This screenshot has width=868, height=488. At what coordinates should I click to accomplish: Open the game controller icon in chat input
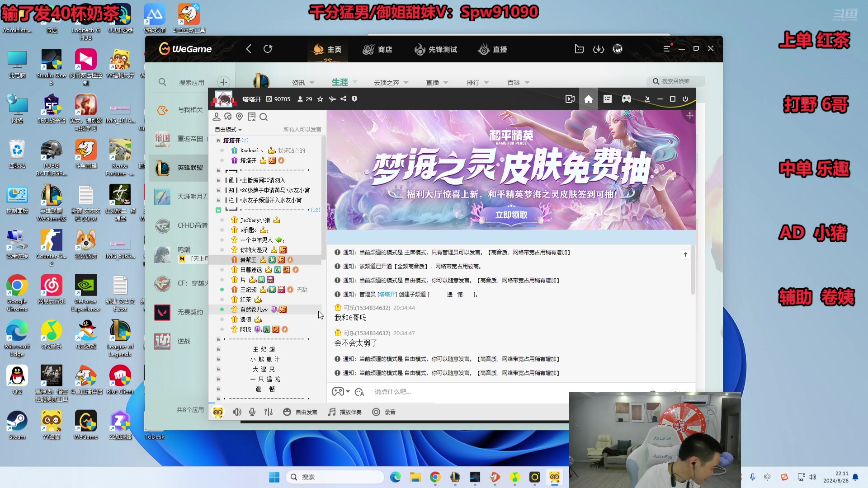pos(338,392)
